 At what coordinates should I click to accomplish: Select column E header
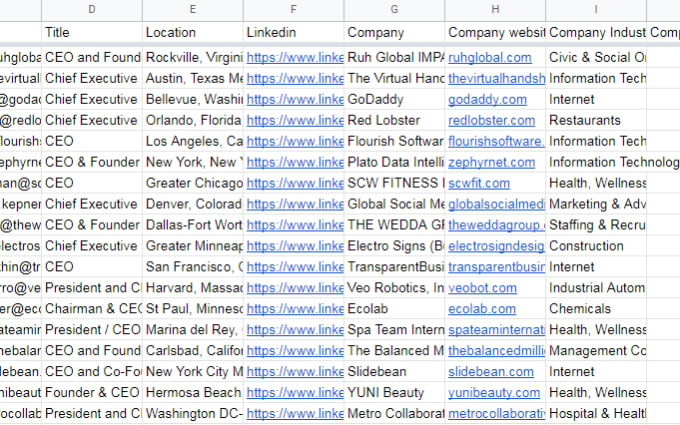click(x=193, y=10)
